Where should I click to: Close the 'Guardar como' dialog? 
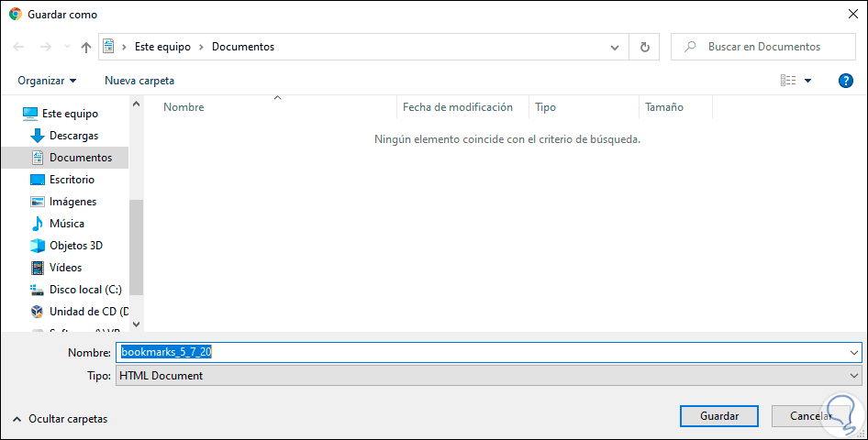pyautogui.click(x=853, y=14)
